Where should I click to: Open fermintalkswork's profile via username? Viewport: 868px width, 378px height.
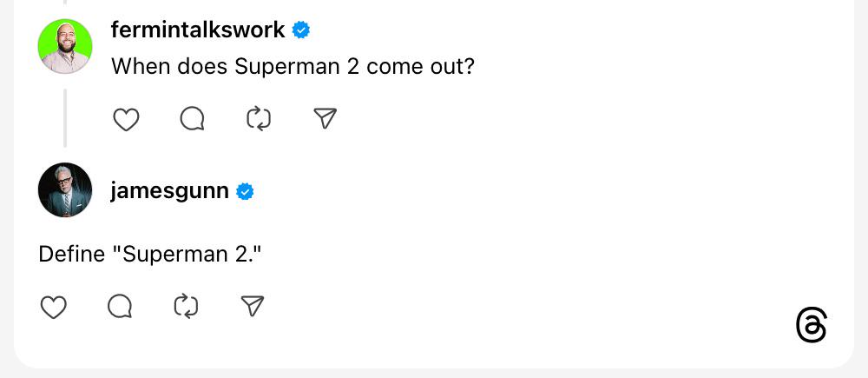pos(198,30)
